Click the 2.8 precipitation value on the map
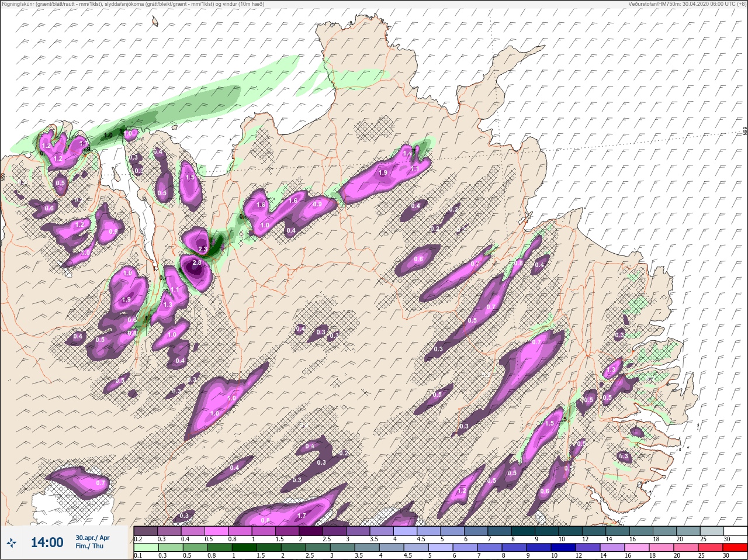Screen dimensions: 748x560 click(196, 263)
